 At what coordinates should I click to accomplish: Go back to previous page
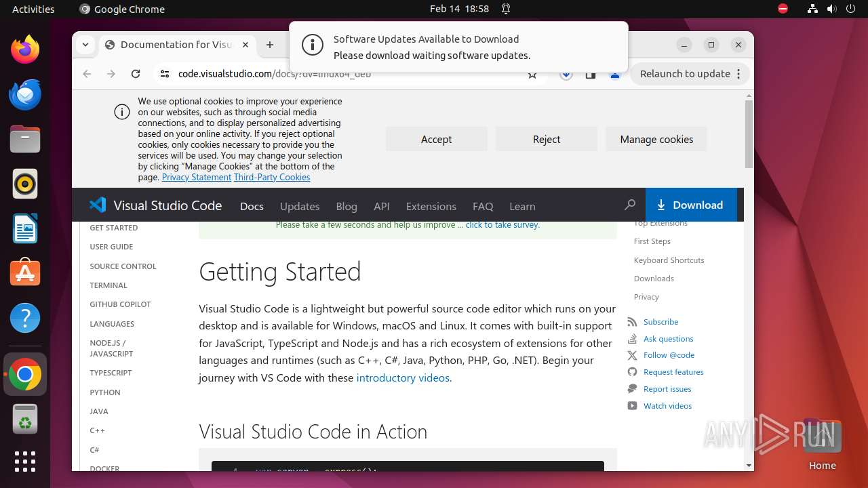click(x=87, y=74)
